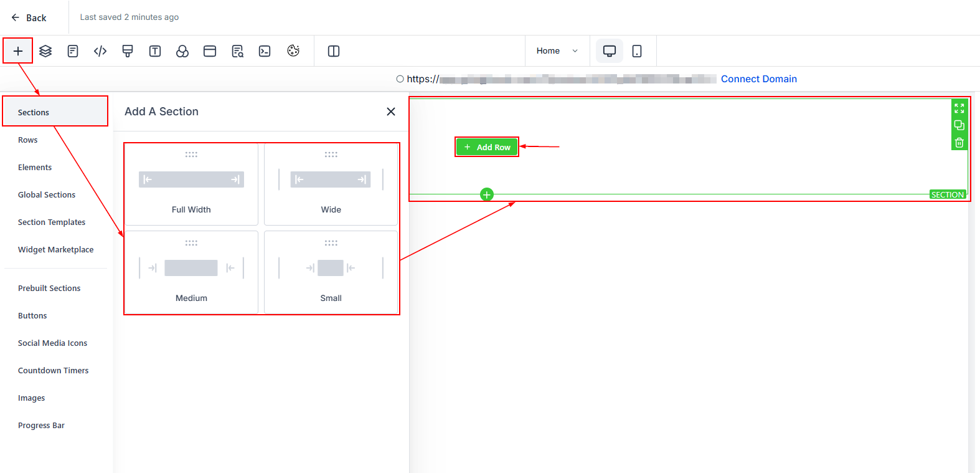980x473 pixels.
Task: Switch to mobile preview mode
Action: (637, 51)
